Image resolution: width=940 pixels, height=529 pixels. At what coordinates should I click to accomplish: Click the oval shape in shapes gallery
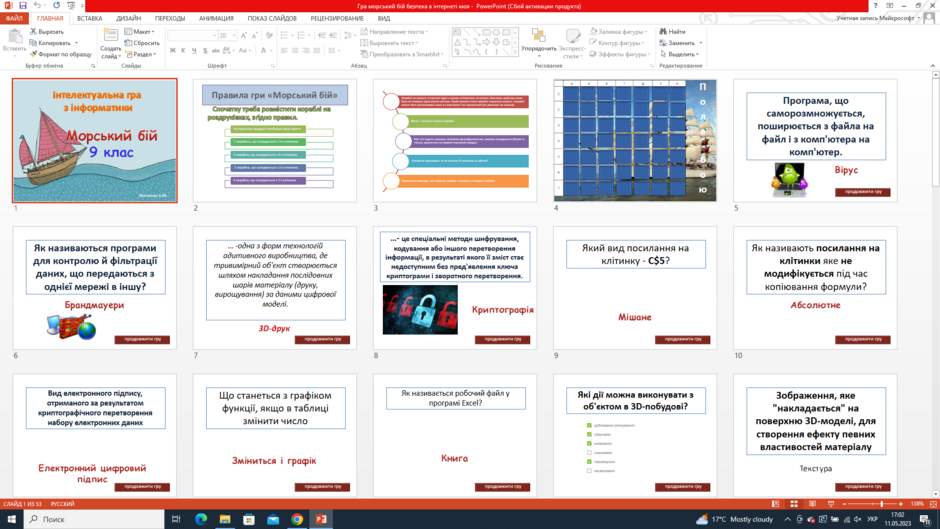tap(496, 32)
